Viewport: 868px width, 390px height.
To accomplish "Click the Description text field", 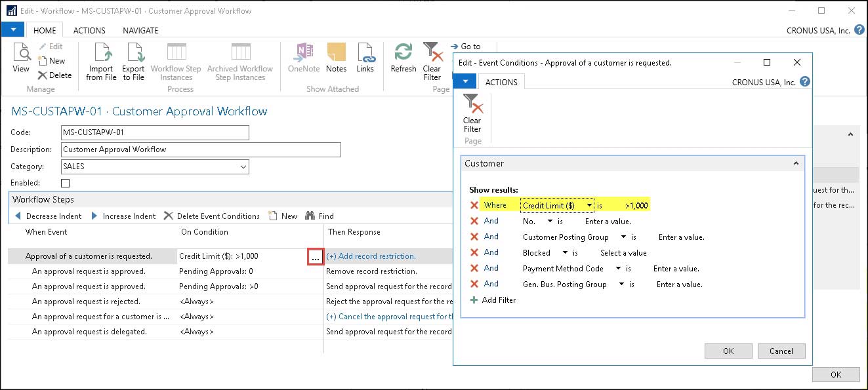I will pyautogui.click(x=201, y=149).
